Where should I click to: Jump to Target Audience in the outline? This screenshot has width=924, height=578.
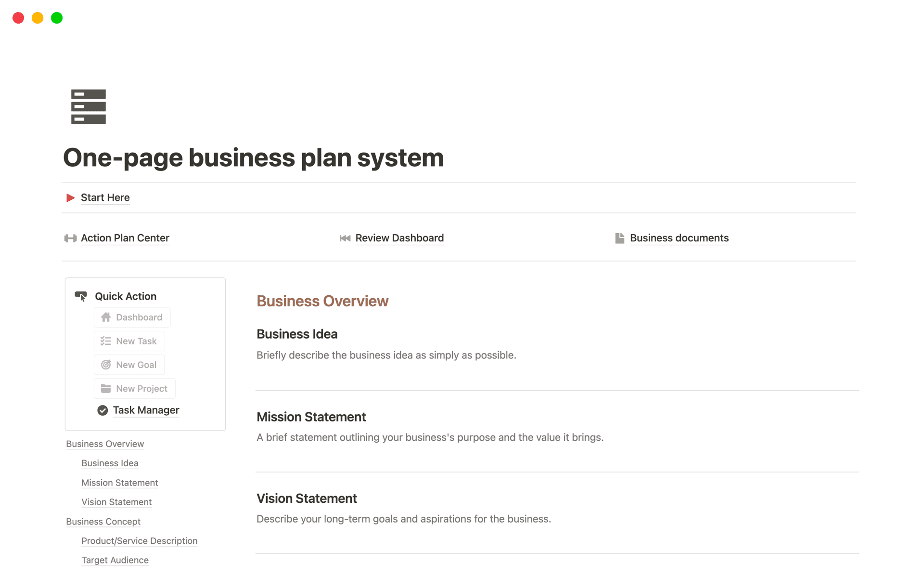(115, 560)
